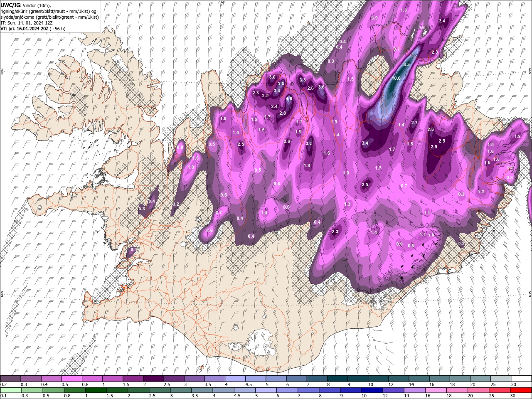Click the 3.0 snowfall value near the north coast
This screenshot has width=532, height=399.
[272, 77]
